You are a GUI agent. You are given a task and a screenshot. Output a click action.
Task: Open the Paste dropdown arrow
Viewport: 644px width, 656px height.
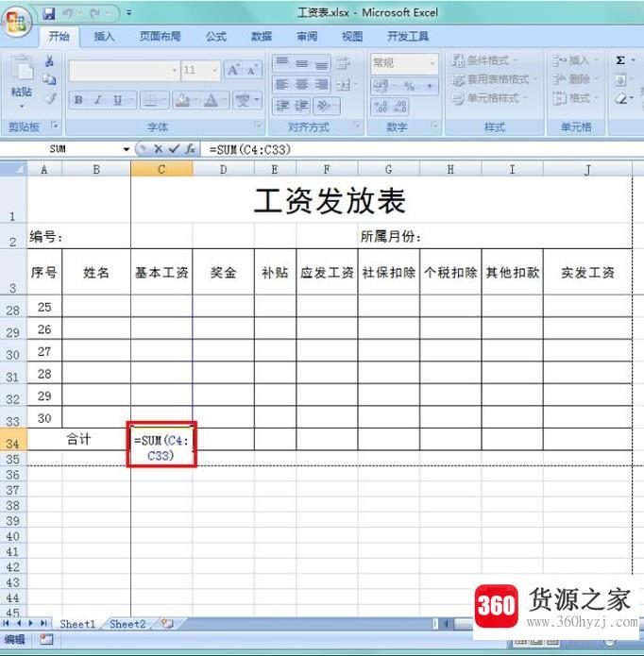tap(22, 107)
